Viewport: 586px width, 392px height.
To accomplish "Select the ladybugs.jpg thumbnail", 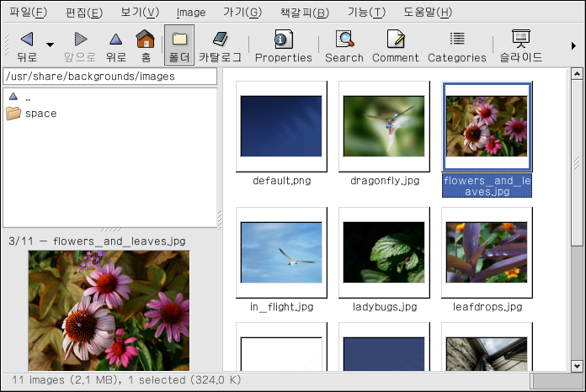I will (x=383, y=252).
